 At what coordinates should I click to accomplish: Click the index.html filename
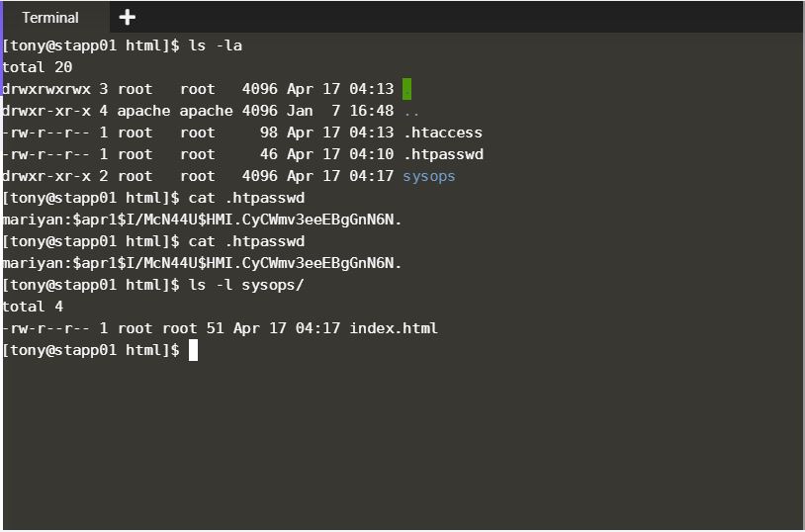tap(394, 328)
